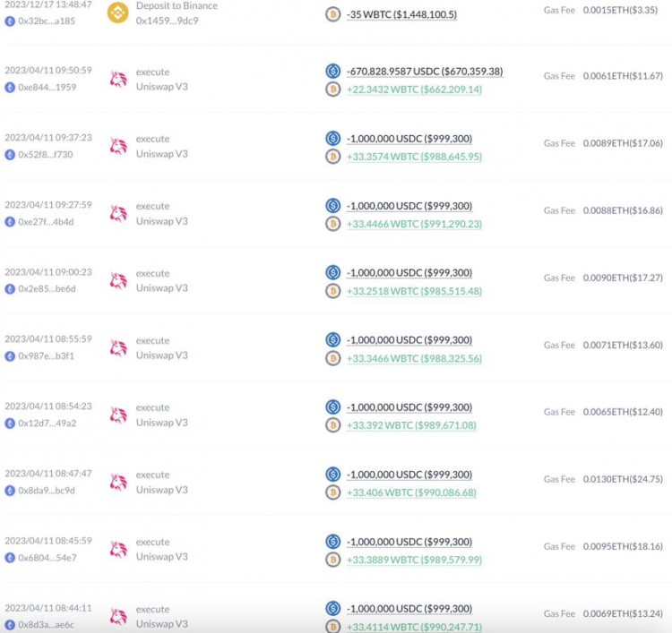The height and width of the screenshot is (633, 672).
Task: Click the +33.392 WBTC ($989,671.08) amount
Action: point(411,425)
